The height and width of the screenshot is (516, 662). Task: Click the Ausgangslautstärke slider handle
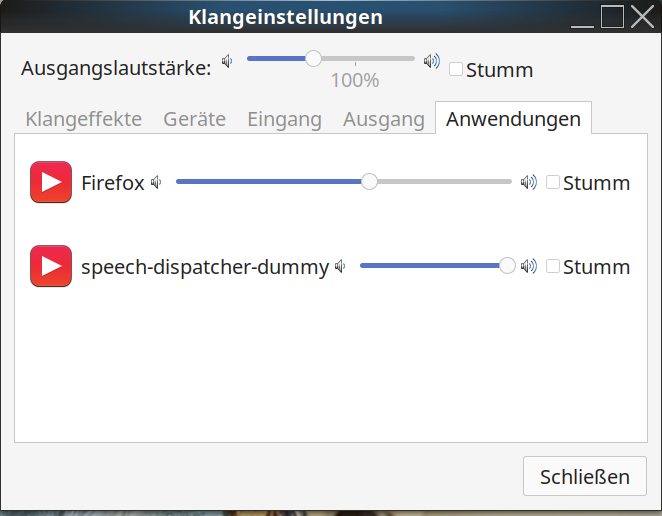pos(314,59)
